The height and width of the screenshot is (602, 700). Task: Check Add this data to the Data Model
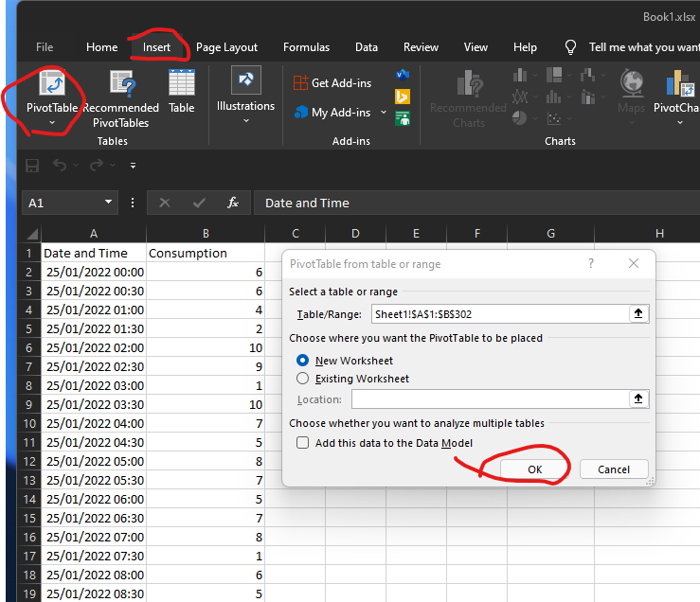point(303,443)
